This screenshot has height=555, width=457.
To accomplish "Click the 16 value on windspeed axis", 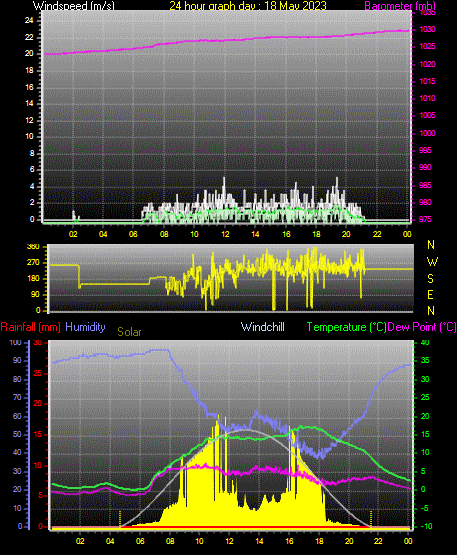I will [x=29, y=87].
